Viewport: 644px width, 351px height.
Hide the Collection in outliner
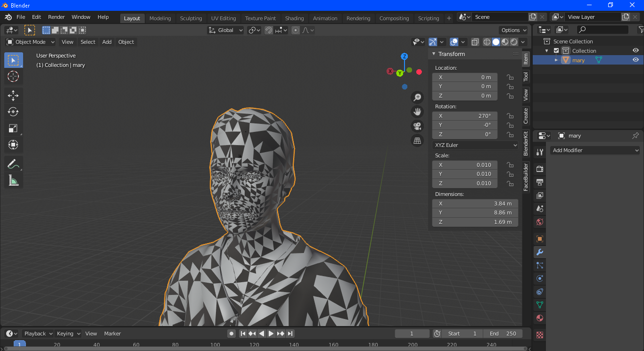coord(636,50)
